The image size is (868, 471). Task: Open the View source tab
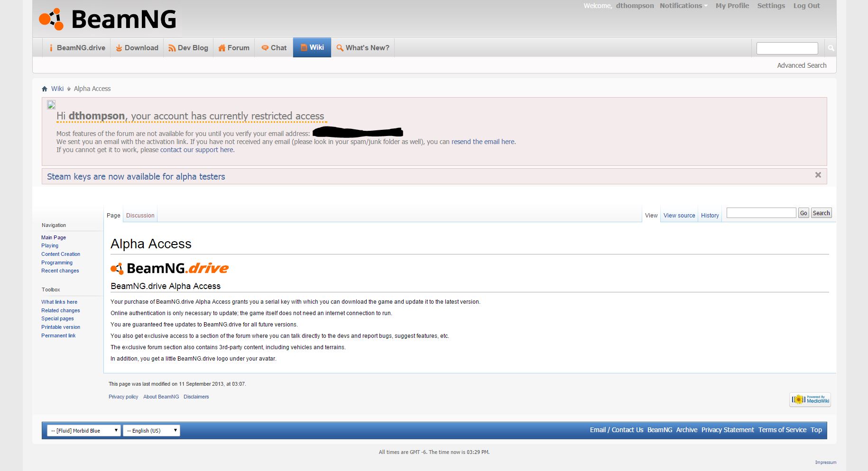679,215
